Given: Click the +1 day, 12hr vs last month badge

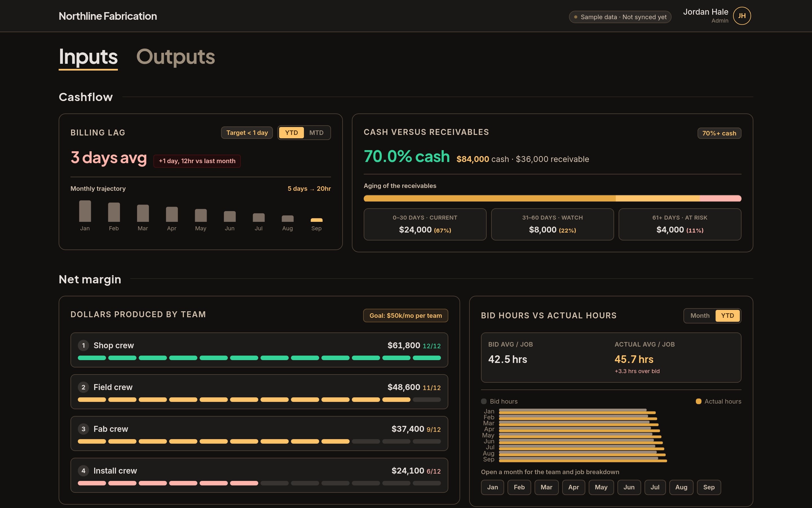Looking at the screenshot, I should coord(197,161).
